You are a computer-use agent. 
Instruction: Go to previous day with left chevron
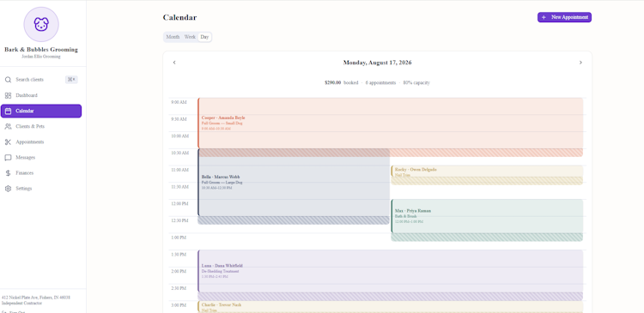coord(174,63)
